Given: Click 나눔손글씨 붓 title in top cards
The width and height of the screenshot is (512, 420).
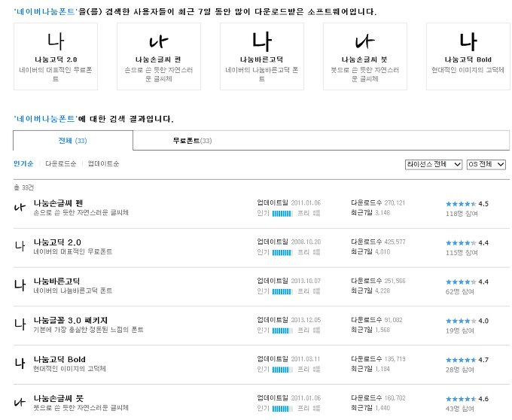Looking at the screenshot, I should pos(364,59).
